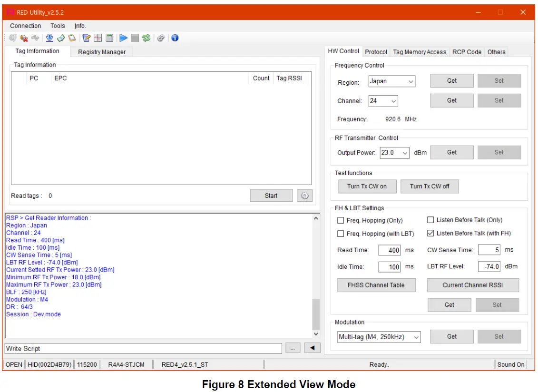538x392 pixels.
Task: Click the FHSS Channel Table button
Action: [376, 285]
